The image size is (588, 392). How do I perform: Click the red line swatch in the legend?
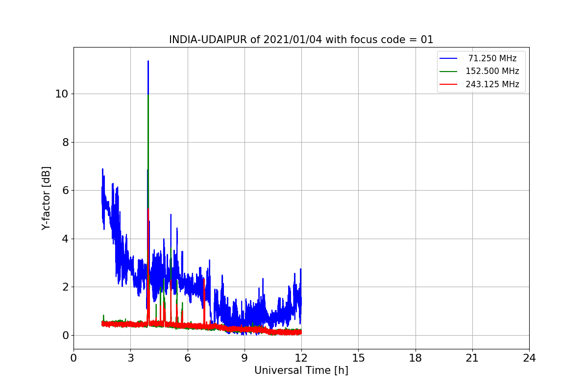(x=449, y=84)
